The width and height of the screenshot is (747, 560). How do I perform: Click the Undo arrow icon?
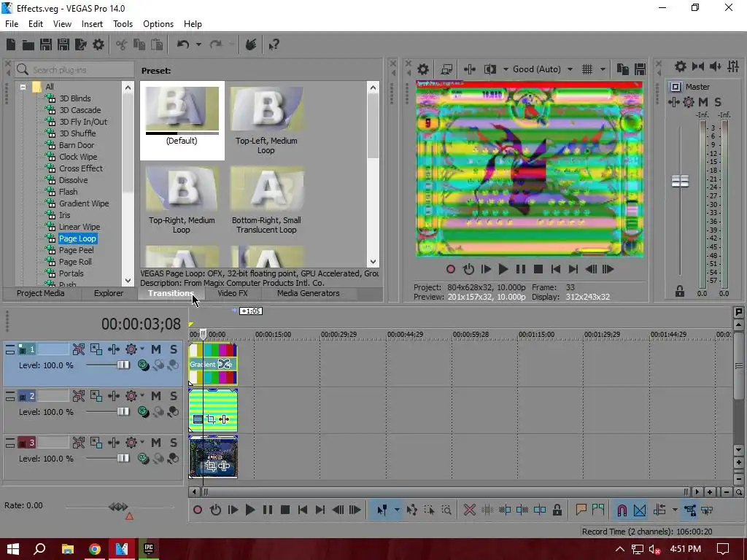point(183,44)
